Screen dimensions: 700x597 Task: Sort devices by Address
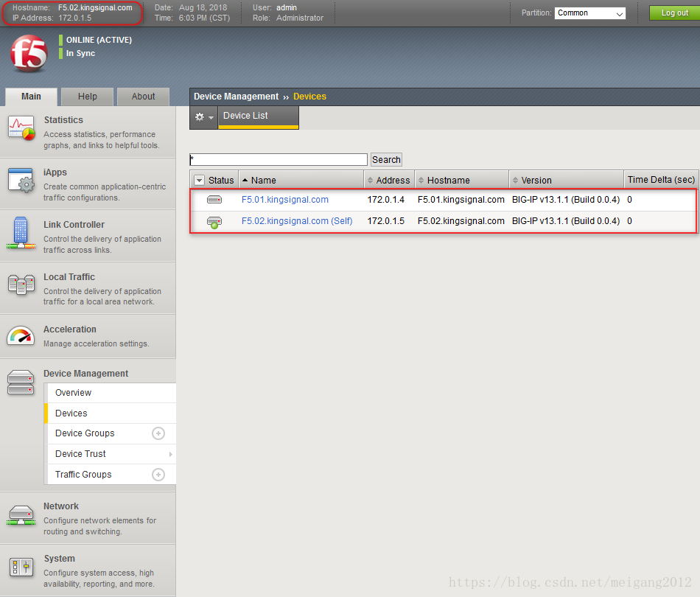click(389, 181)
